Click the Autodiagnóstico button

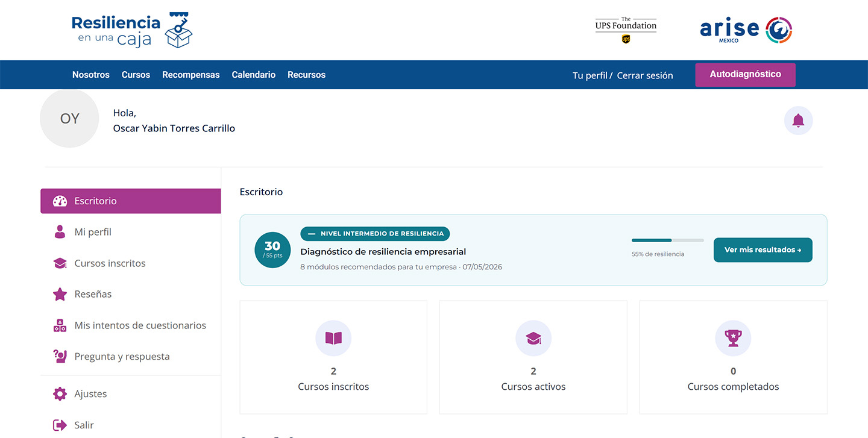point(745,75)
